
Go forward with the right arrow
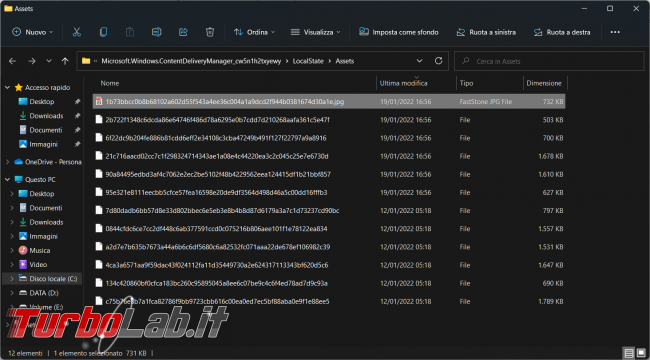(32, 61)
